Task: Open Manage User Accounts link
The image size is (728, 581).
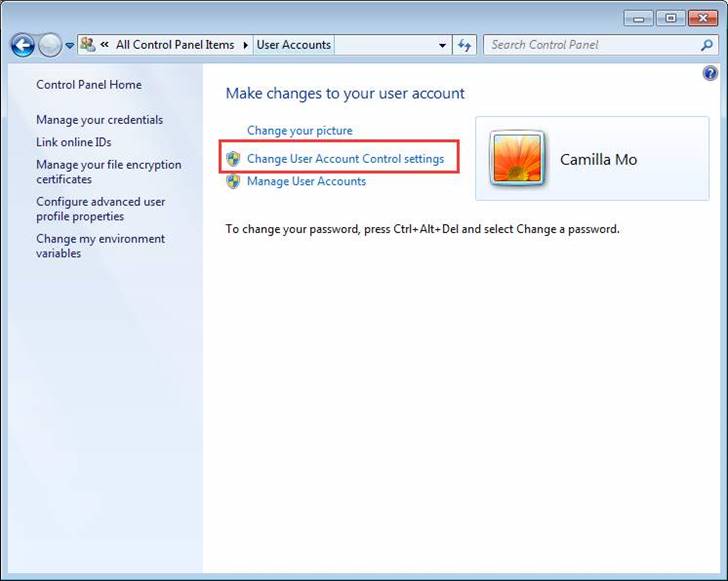Action: coord(306,181)
